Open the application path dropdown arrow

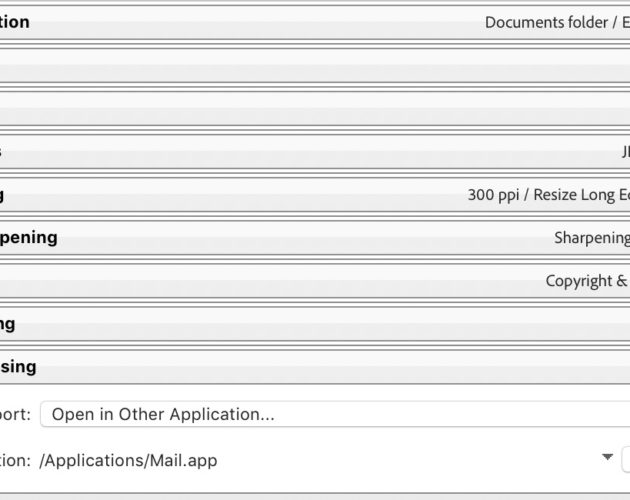(607, 457)
